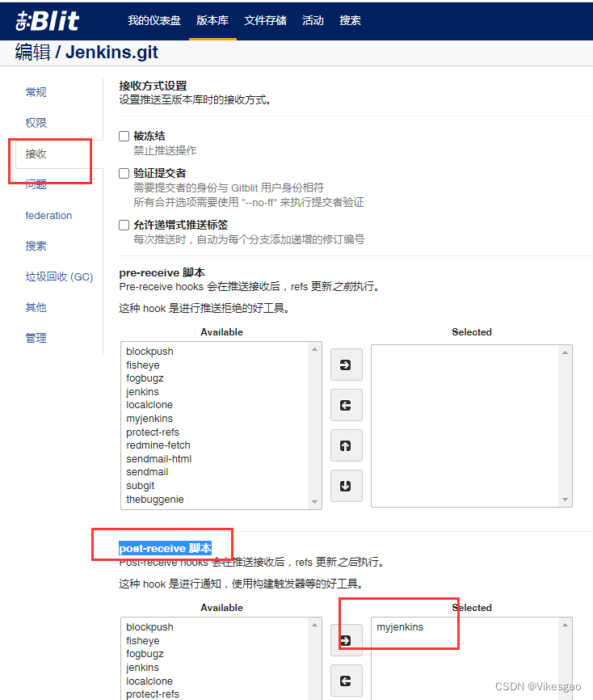
Task: Click the pre-receive move-left arrow button
Action: point(347,405)
